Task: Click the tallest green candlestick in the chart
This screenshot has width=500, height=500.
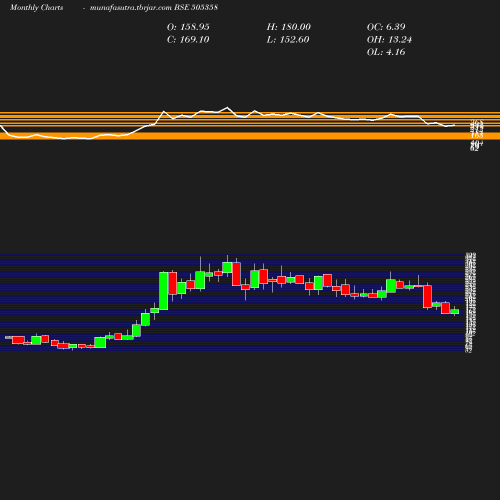Action: (164, 291)
